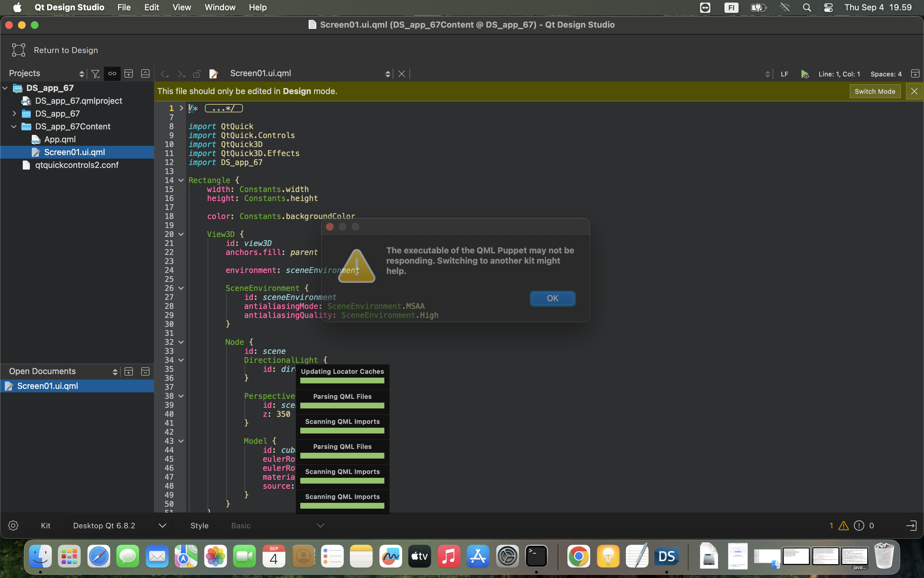Click the Spaces: 4 indentation setting
Screen dimensions: 924x578
coord(886,74)
